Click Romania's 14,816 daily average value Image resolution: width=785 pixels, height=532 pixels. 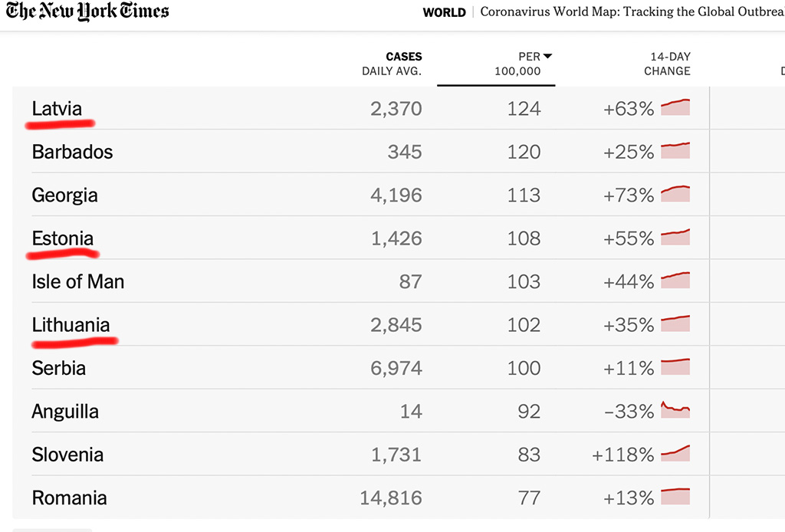tap(391, 498)
